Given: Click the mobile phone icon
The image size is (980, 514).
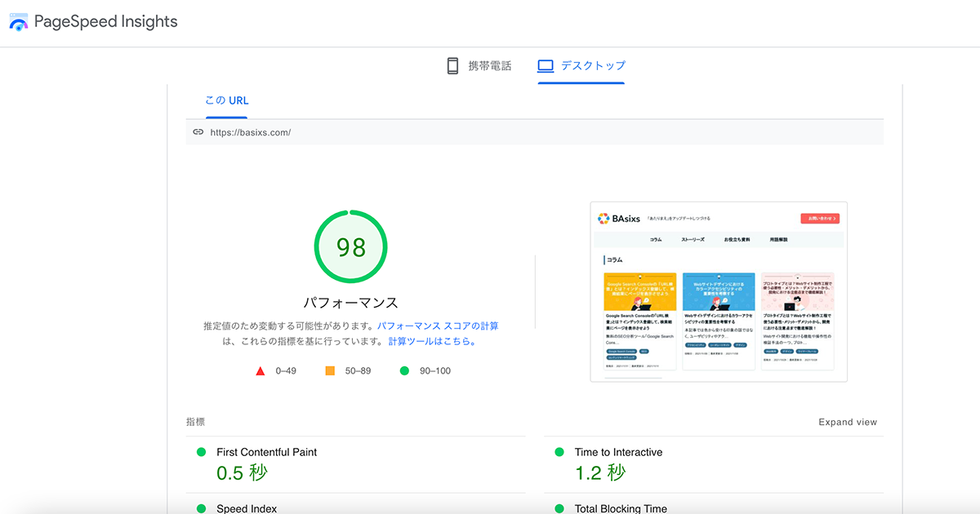Looking at the screenshot, I should (x=452, y=66).
